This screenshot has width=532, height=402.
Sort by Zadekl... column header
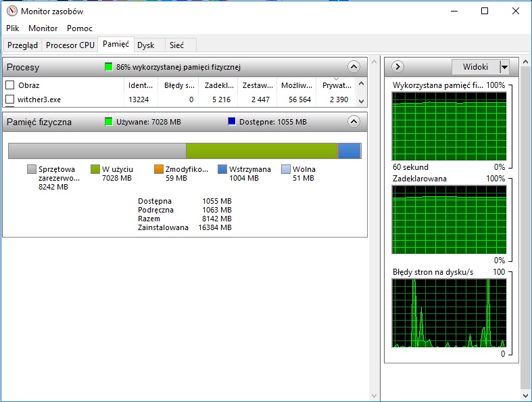tap(219, 85)
